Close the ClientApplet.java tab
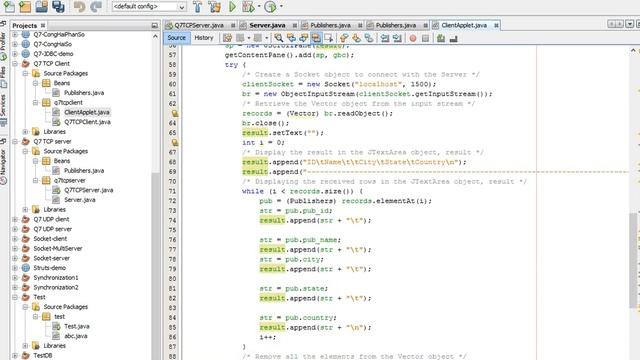Viewport: 640px width, 360px height. pyautogui.click(x=496, y=25)
